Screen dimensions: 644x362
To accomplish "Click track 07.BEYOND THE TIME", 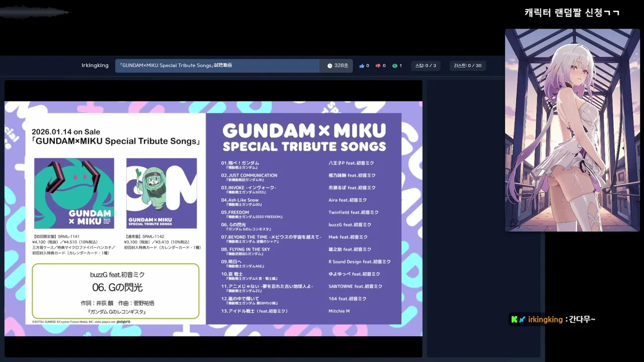I will coord(271,237).
